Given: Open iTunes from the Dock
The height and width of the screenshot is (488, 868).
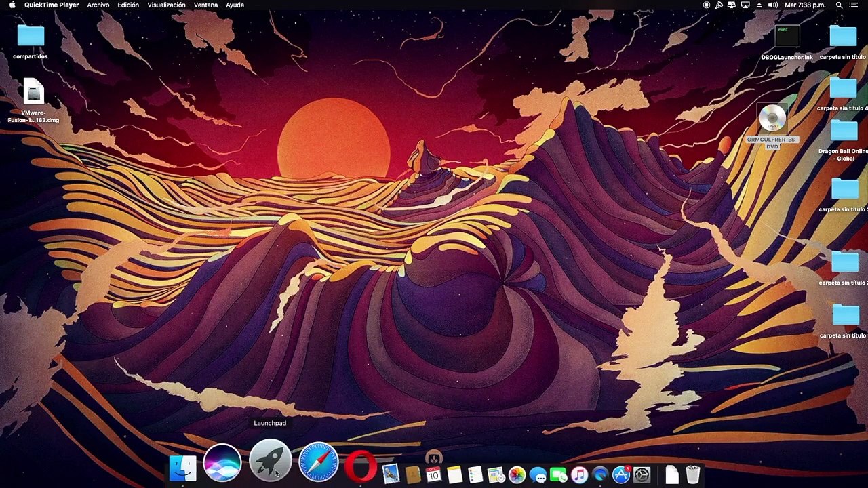Looking at the screenshot, I should coord(579,474).
